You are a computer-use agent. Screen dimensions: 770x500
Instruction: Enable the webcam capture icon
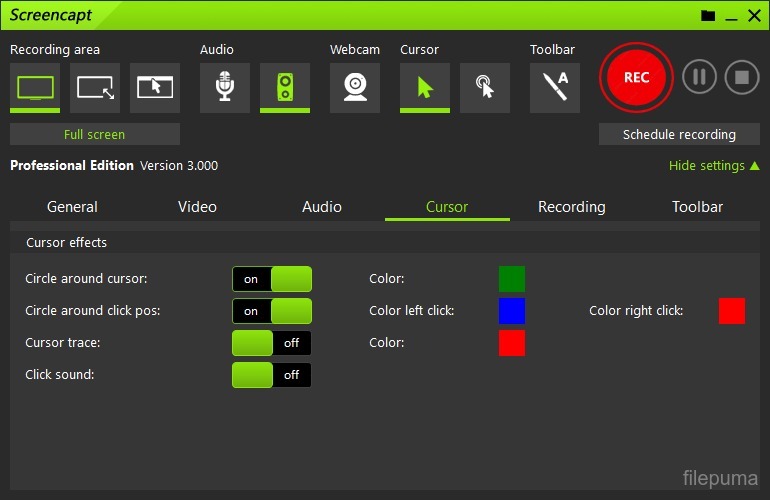point(355,88)
